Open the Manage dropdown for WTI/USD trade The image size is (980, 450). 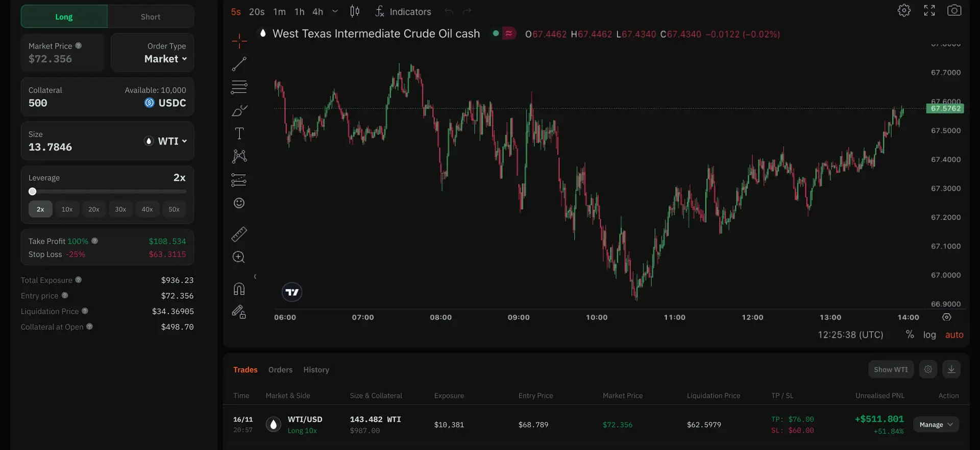936,424
